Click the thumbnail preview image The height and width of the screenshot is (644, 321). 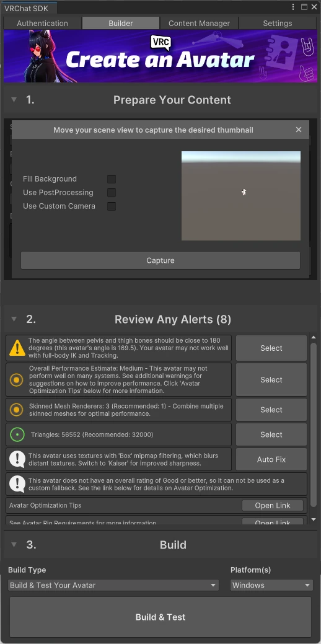(x=241, y=195)
